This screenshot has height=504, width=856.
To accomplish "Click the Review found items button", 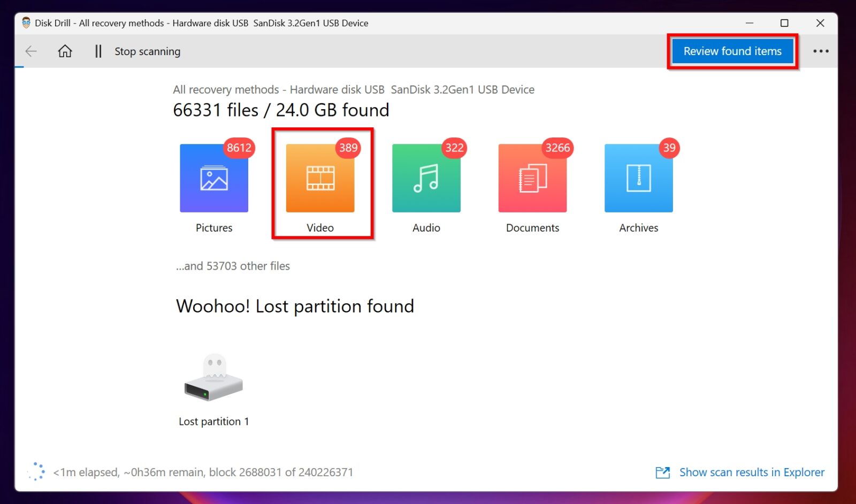I will [x=732, y=51].
